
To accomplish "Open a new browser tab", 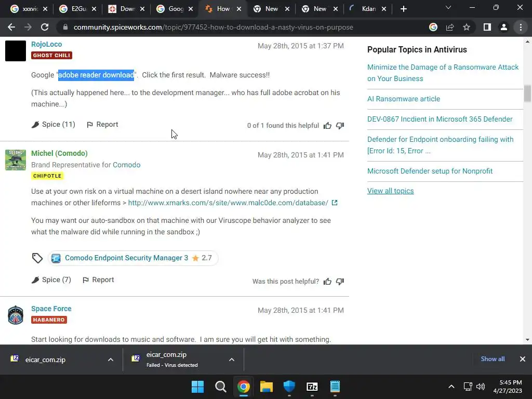I will click(x=403, y=9).
